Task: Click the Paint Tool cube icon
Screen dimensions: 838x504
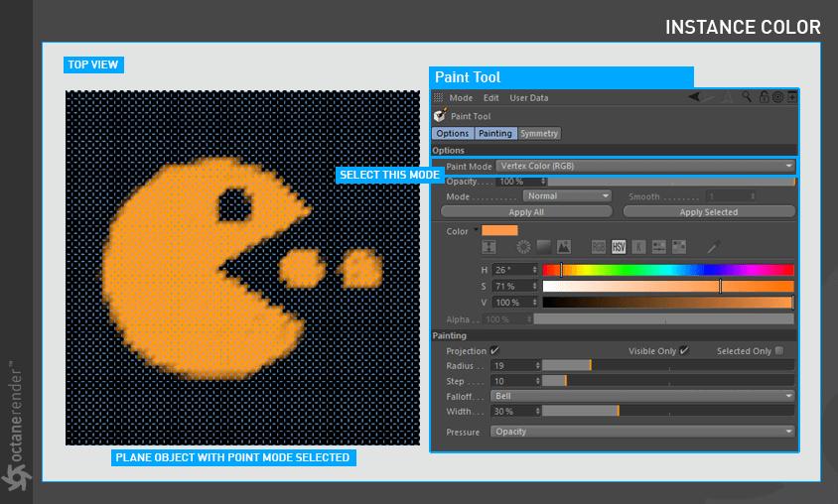Action: 440,115
